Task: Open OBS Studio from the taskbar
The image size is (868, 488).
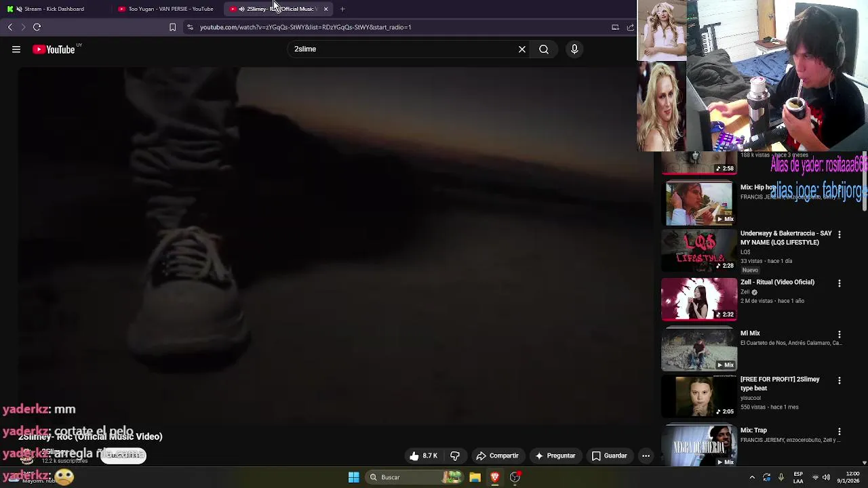Action: point(515,477)
